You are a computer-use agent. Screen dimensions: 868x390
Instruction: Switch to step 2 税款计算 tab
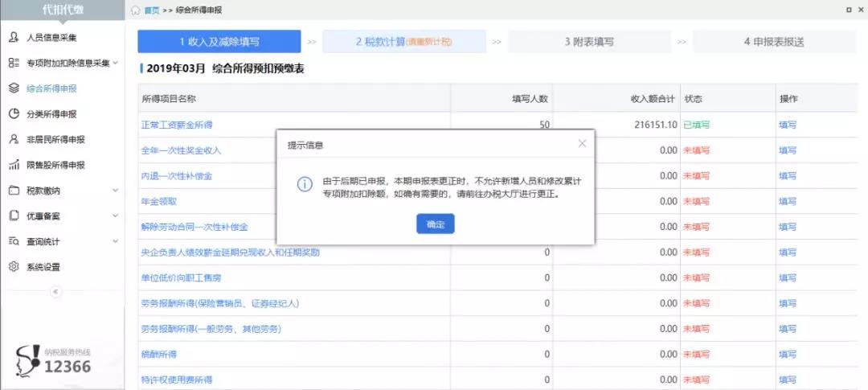coord(404,42)
